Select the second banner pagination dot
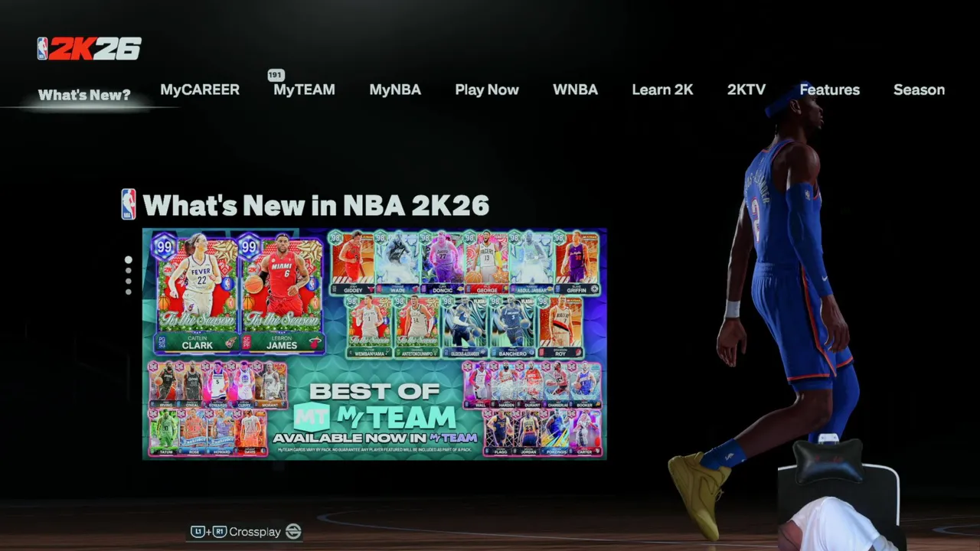980x551 pixels. tap(128, 272)
